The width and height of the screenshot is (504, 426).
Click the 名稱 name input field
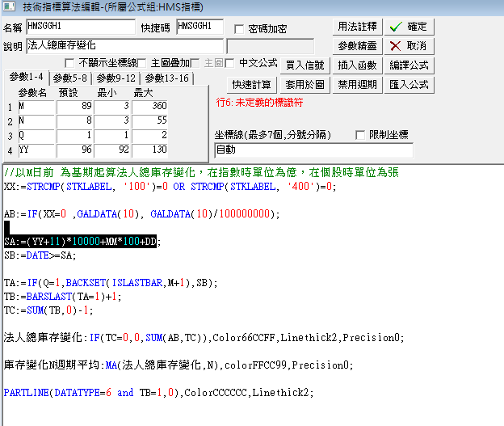point(80,27)
